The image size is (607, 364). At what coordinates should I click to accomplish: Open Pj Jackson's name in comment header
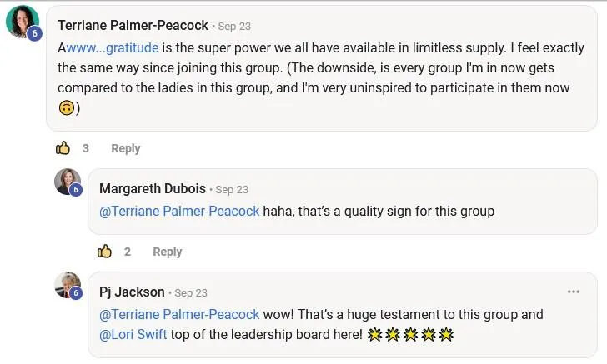coord(132,292)
